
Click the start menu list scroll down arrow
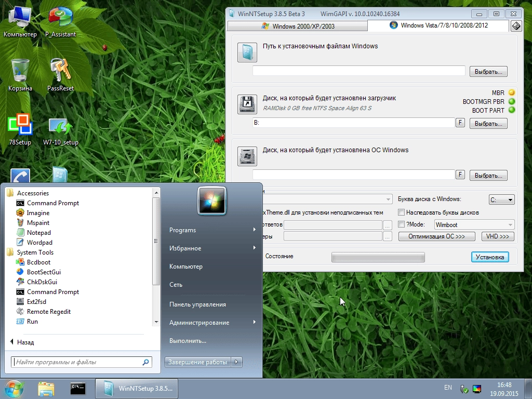tap(156, 322)
